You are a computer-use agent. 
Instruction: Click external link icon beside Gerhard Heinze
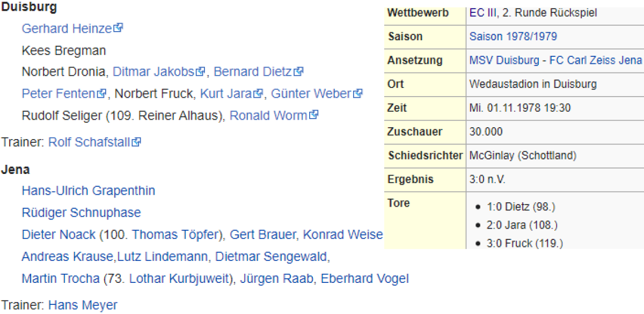(x=119, y=28)
